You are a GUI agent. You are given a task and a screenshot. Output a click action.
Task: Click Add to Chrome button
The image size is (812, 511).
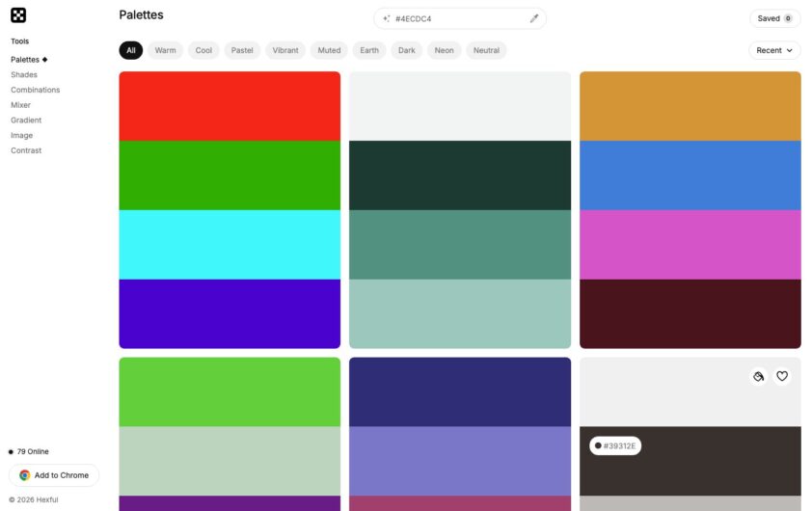pyautogui.click(x=54, y=475)
